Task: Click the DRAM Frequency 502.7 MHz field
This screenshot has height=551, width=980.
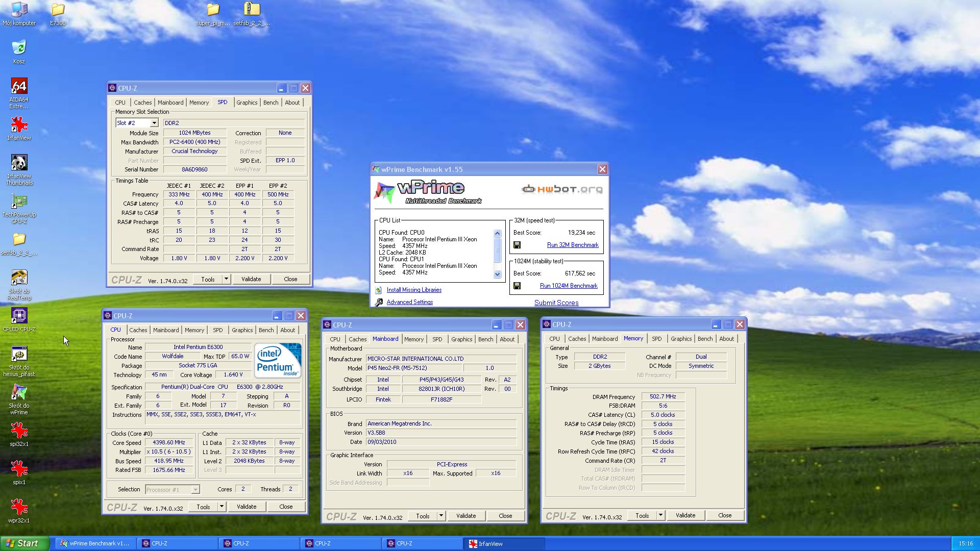Action: point(663,396)
